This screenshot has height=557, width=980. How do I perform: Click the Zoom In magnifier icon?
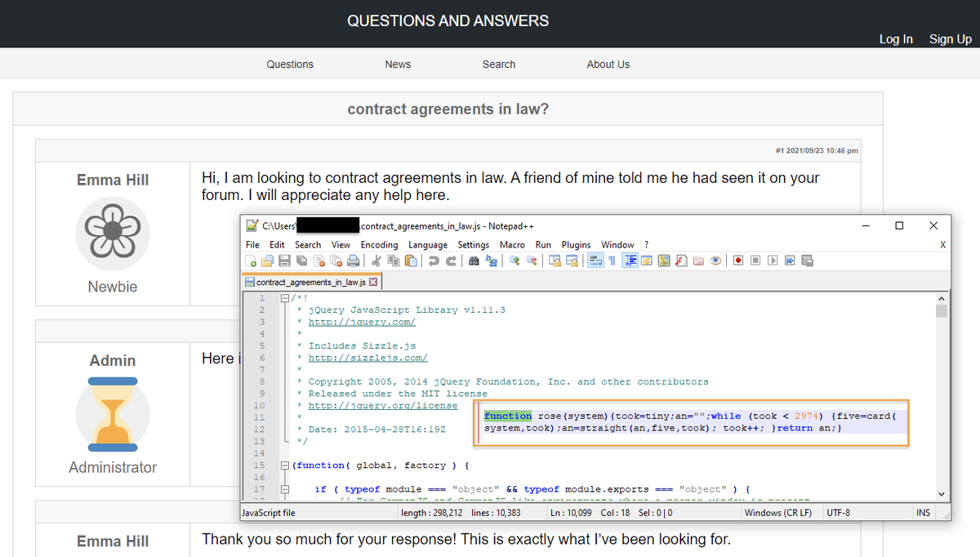point(514,261)
